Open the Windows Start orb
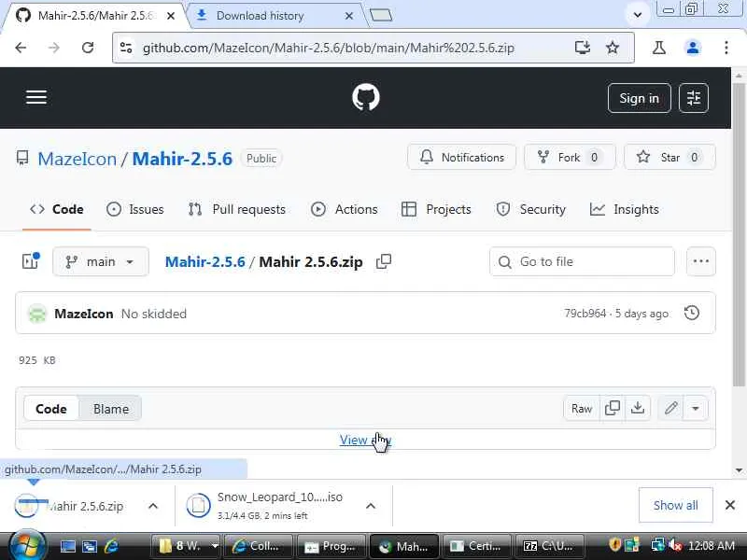Screen dimensions: 747x560 [27, 545]
